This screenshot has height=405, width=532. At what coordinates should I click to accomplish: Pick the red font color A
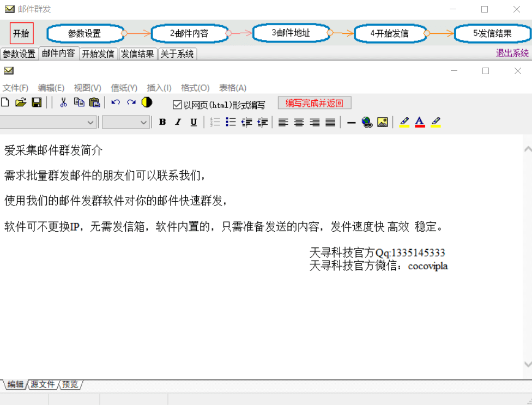point(420,122)
